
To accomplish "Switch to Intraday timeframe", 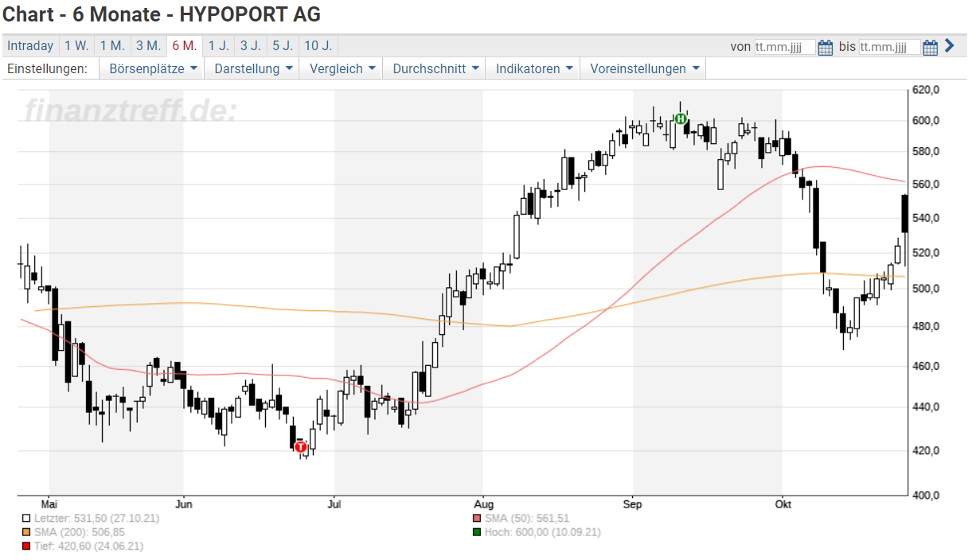I will click(30, 46).
